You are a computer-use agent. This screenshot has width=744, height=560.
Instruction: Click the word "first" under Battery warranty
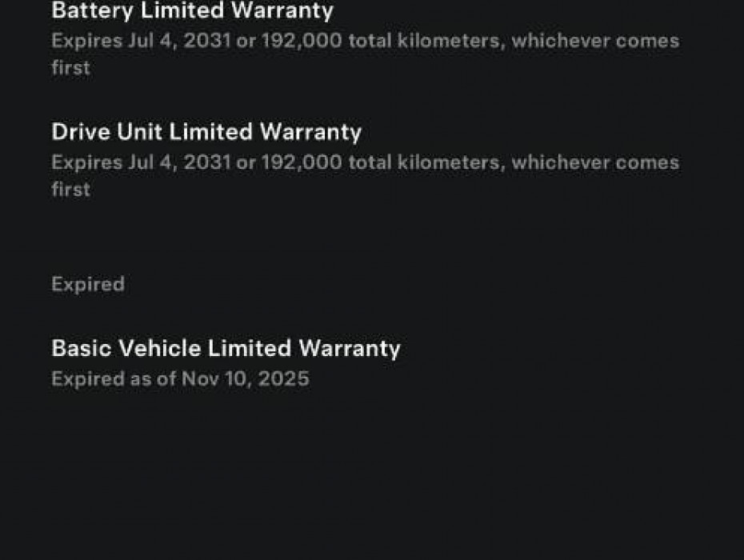point(70,68)
